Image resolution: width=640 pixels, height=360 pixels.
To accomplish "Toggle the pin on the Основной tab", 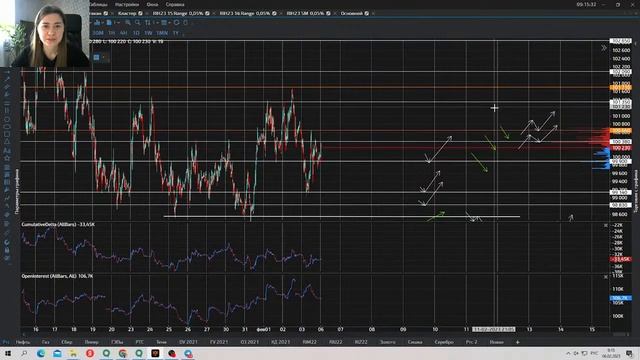I will click(x=367, y=13).
